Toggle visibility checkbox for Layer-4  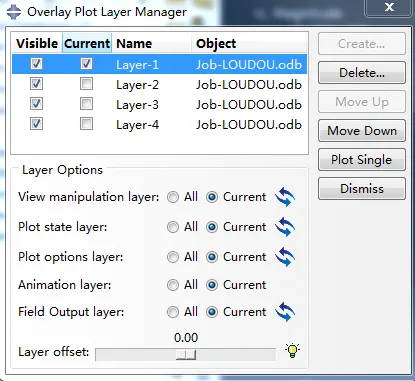click(36, 124)
